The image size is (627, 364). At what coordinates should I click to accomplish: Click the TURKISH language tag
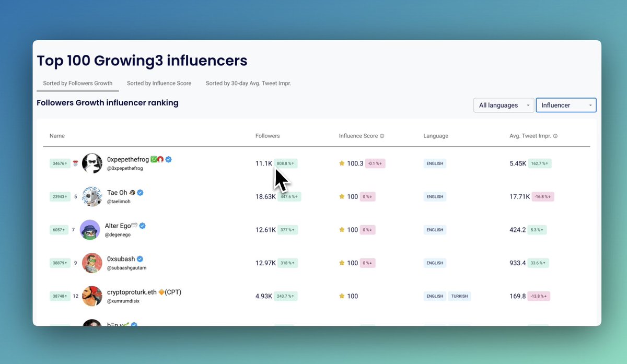pyautogui.click(x=459, y=296)
